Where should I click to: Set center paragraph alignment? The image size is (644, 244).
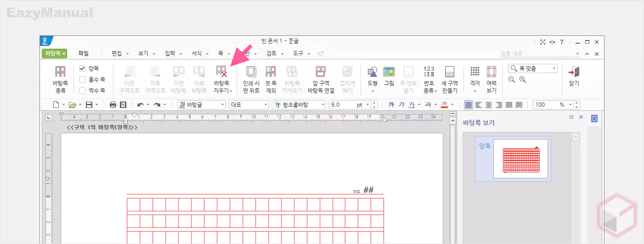pos(489,105)
